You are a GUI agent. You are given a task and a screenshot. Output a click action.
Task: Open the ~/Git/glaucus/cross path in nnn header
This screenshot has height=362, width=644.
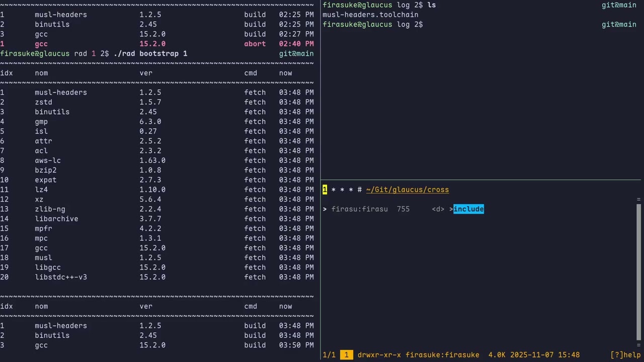[408, 190]
